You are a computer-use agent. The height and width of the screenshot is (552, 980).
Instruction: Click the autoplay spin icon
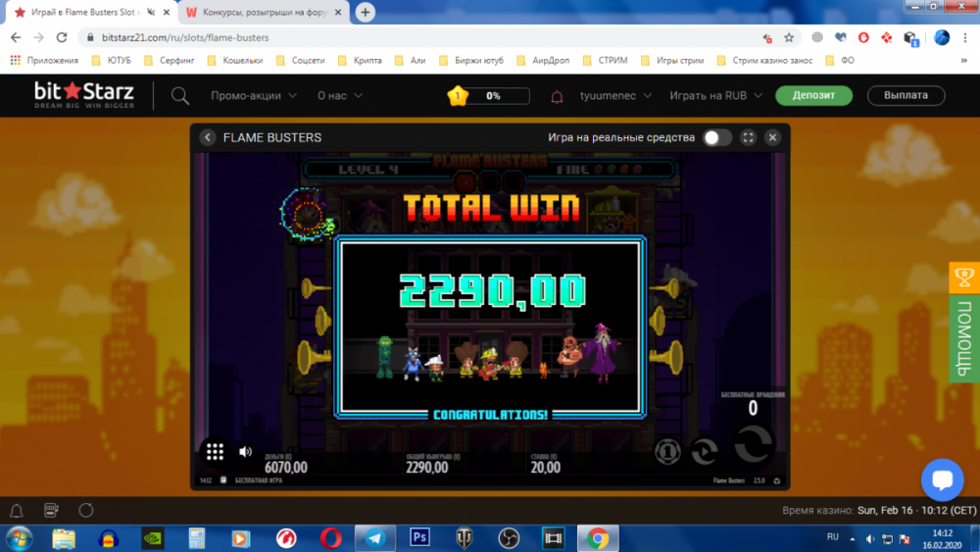704,451
